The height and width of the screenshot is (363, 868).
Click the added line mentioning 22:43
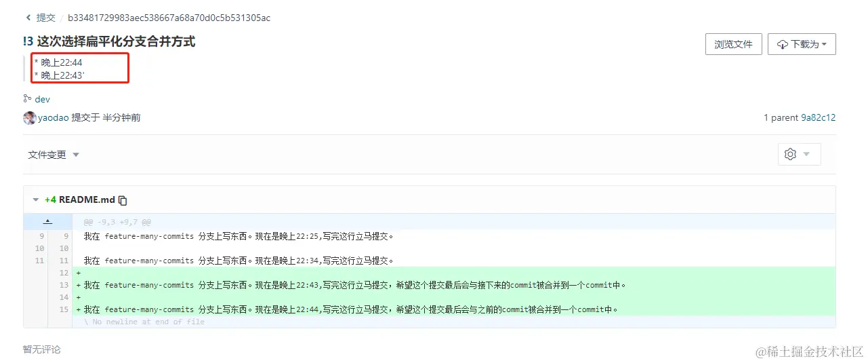(x=453, y=285)
